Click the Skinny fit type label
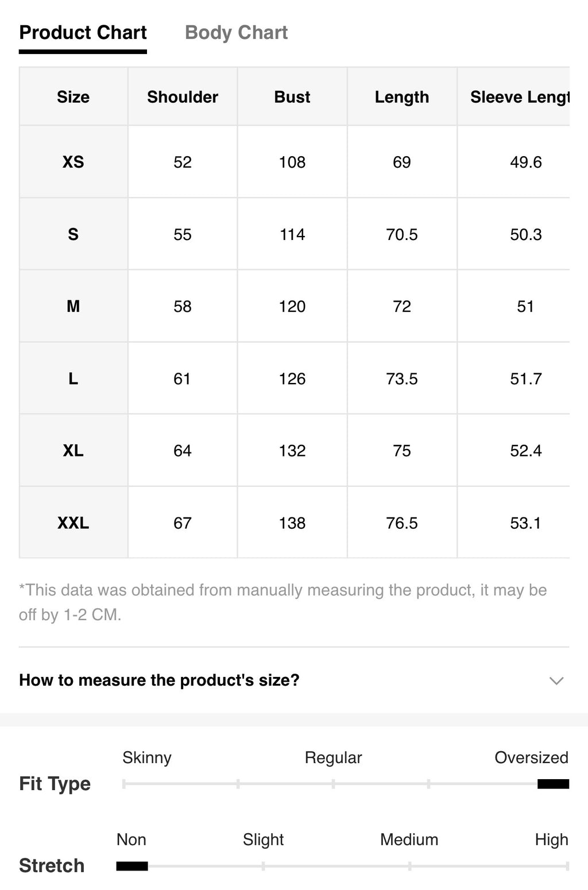 point(147,757)
